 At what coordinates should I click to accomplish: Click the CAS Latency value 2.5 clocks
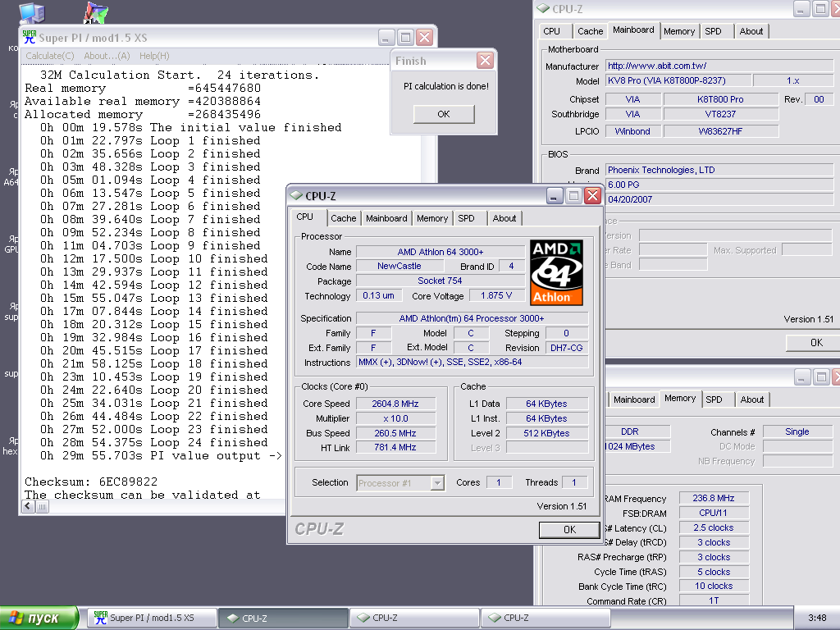coord(713,527)
